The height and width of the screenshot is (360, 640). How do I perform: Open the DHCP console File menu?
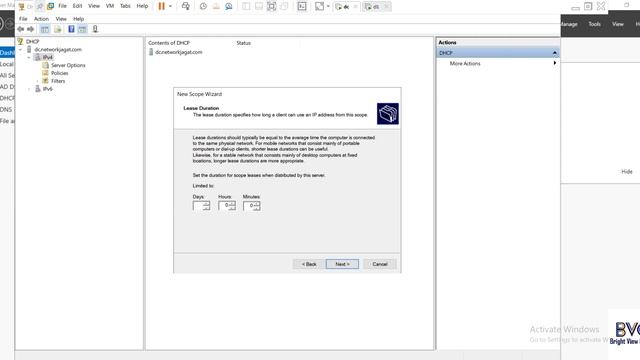point(23,19)
